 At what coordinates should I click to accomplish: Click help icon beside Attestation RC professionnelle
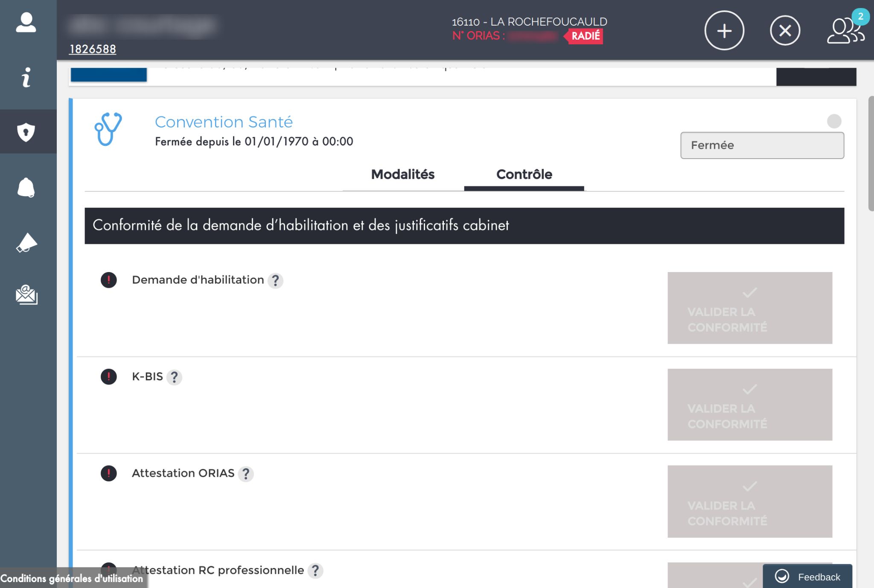[x=315, y=571]
